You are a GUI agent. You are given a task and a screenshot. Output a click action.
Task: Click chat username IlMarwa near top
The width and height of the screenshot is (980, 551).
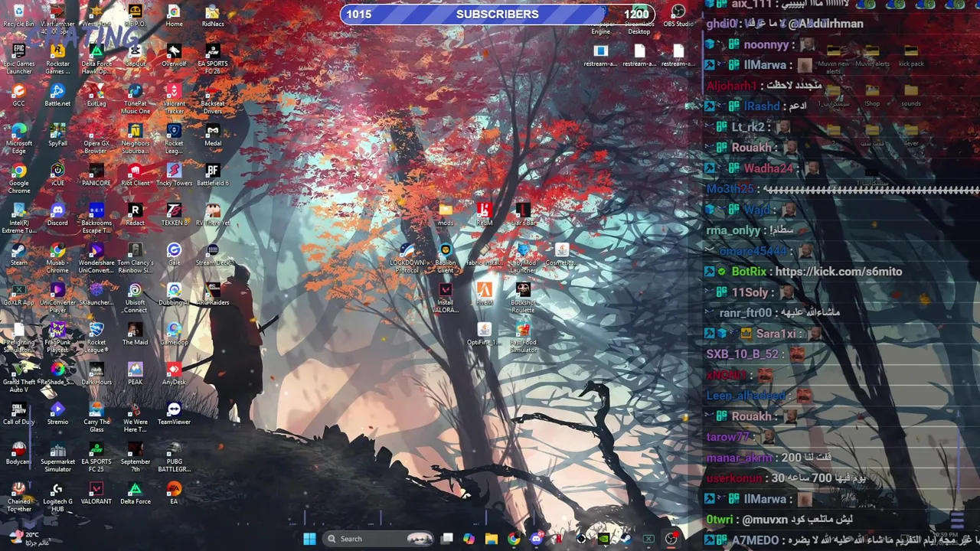[x=765, y=65]
